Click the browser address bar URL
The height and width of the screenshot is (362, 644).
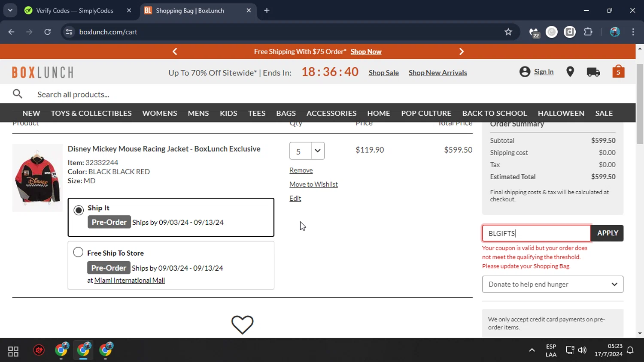[108, 32]
